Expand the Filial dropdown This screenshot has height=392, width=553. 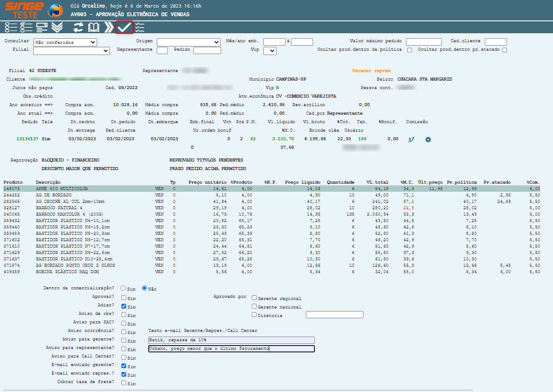pos(72,51)
